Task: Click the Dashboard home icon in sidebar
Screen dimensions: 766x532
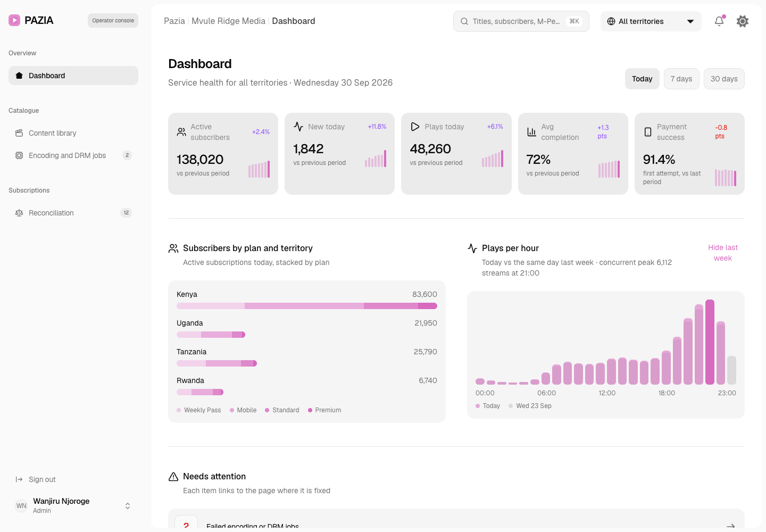Action: tap(19, 76)
